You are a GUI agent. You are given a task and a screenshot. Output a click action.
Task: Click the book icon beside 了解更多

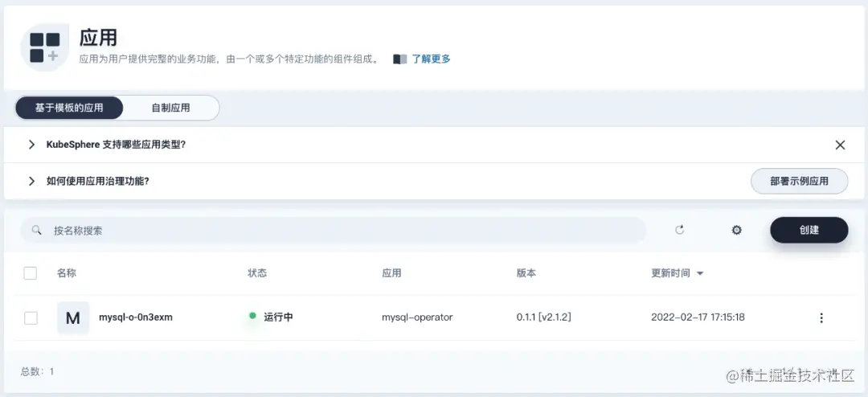[400, 59]
